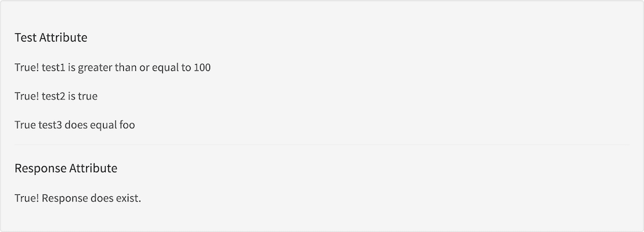Click the word 'foo'

pos(127,125)
